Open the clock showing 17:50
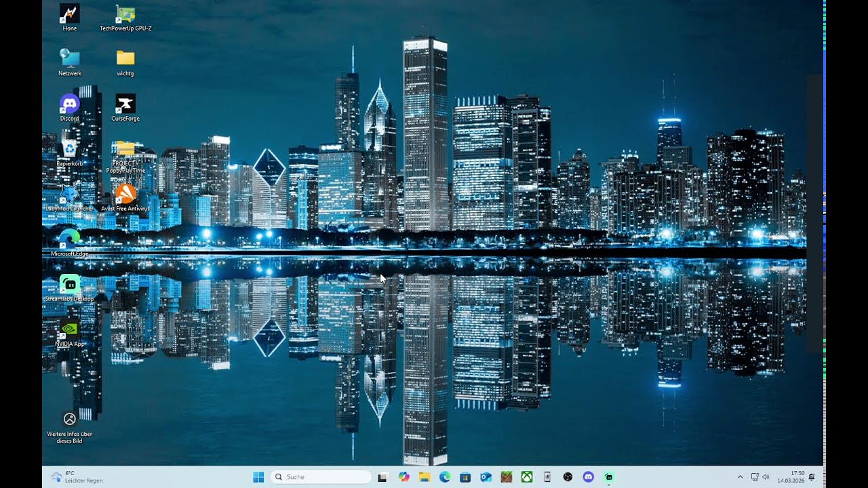This screenshot has width=868, height=488. click(791, 477)
